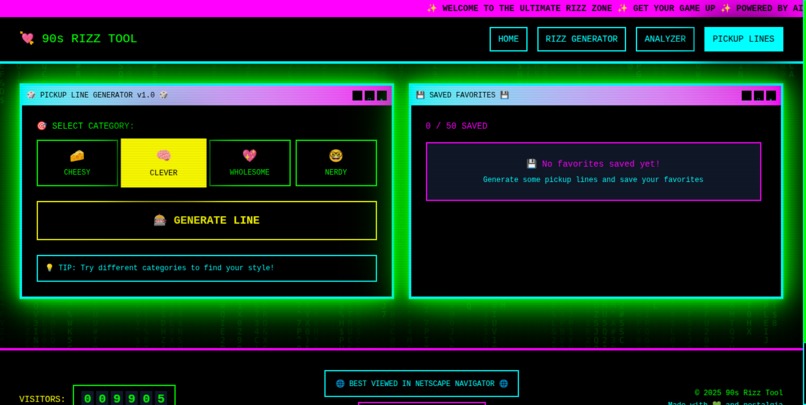Click the brain emoji icon
The height and width of the screenshot is (405, 806).
click(163, 156)
